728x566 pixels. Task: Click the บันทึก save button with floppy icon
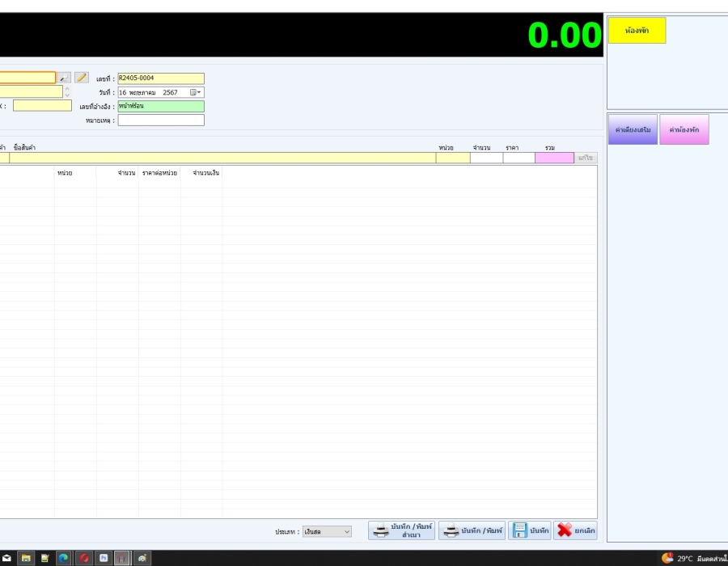(x=530, y=530)
